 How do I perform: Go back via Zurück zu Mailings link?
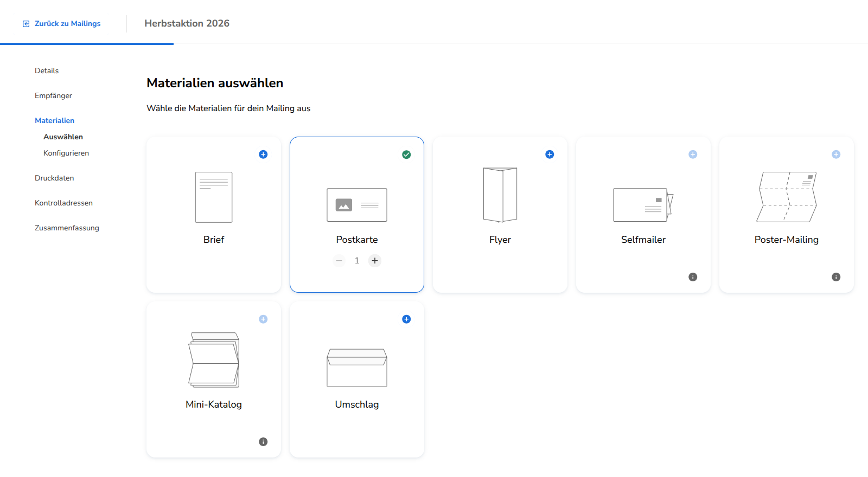61,23
